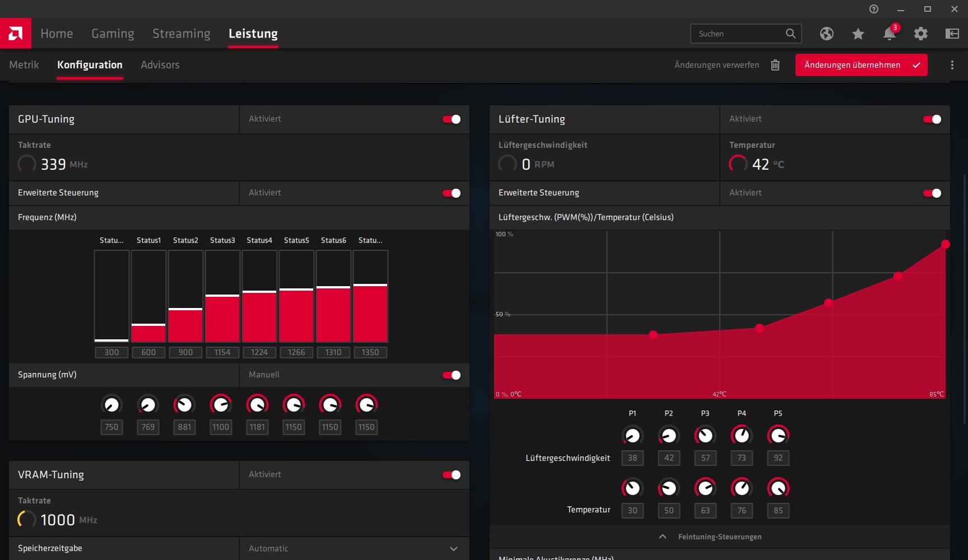The width and height of the screenshot is (968, 560).
Task: Click the fan curve point at 85°C
Action: (x=946, y=244)
